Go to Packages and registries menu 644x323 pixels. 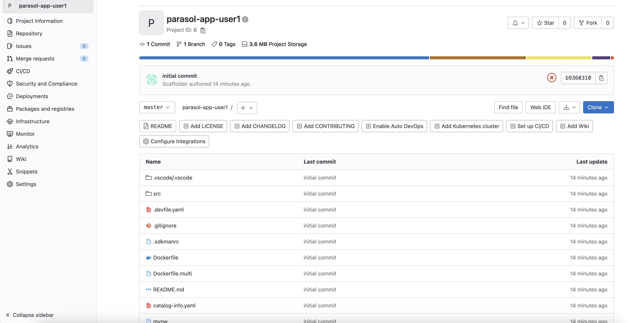tap(45, 109)
